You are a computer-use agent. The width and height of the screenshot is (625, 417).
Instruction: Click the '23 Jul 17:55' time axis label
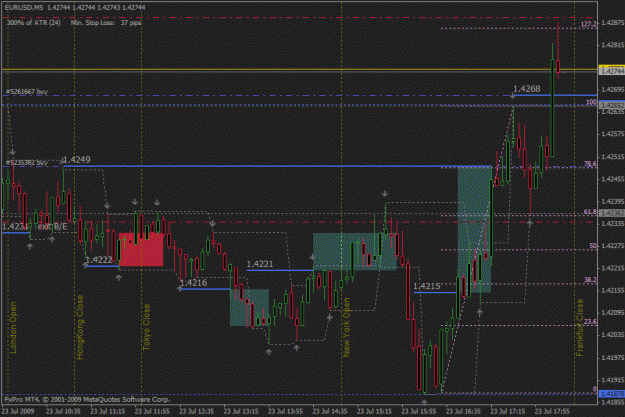(x=552, y=411)
